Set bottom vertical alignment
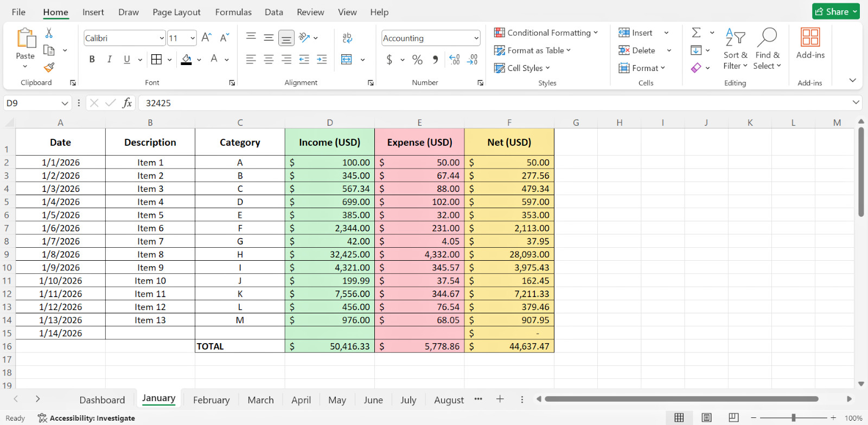Image resolution: width=868 pixels, height=425 pixels. pyautogui.click(x=286, y=38)
